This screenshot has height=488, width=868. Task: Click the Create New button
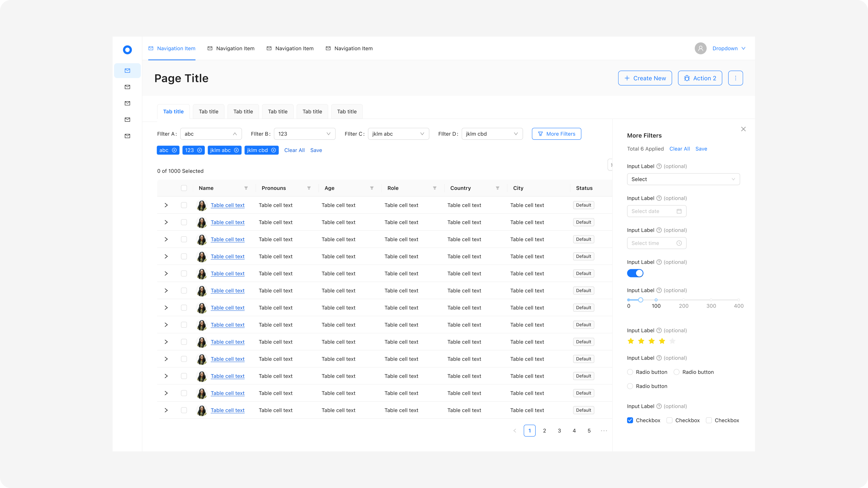645,78
